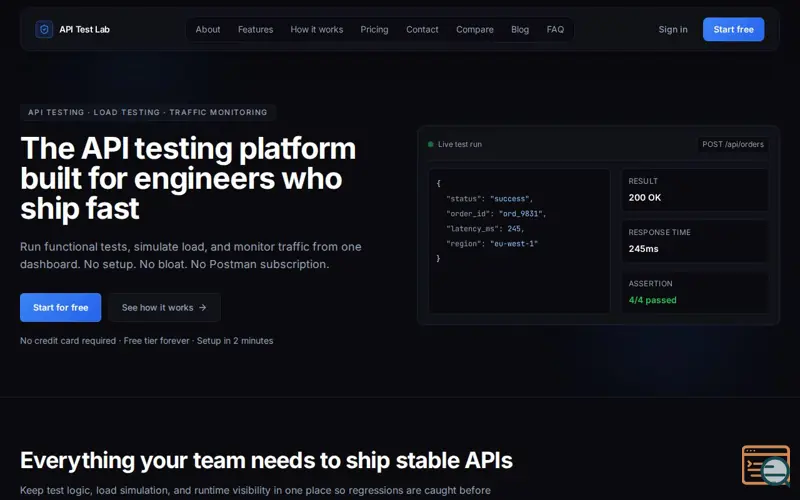
Task: Click the ASSERTION card label
Action: (650, 284)
